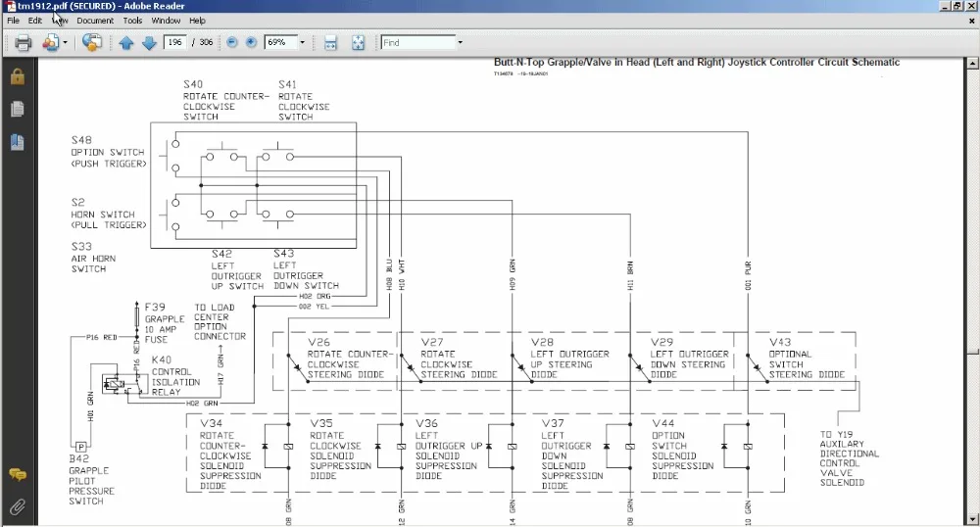Click the Print icon in toolbar
Image resolution: width=980 pixels, height=527 pixels.
coord(24,43)
